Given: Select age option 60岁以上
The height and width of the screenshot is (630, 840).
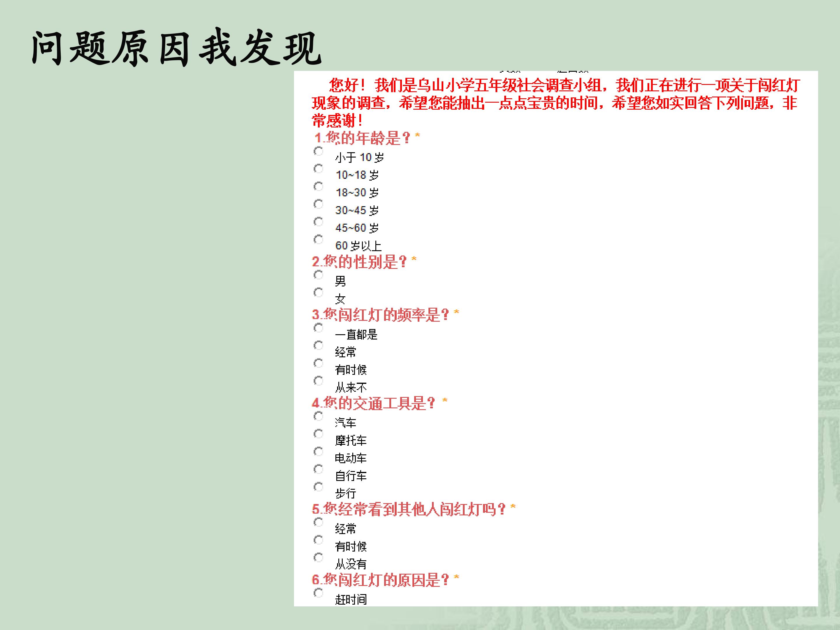Looking at the screenshot, I should (x=318, y=239).
